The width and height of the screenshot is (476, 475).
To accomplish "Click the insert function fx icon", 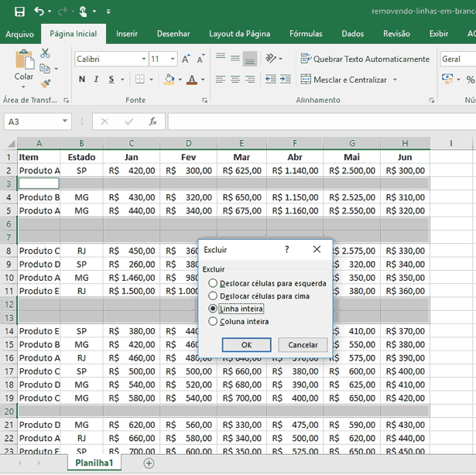I will pyautogui.click(x=152, y=121).
